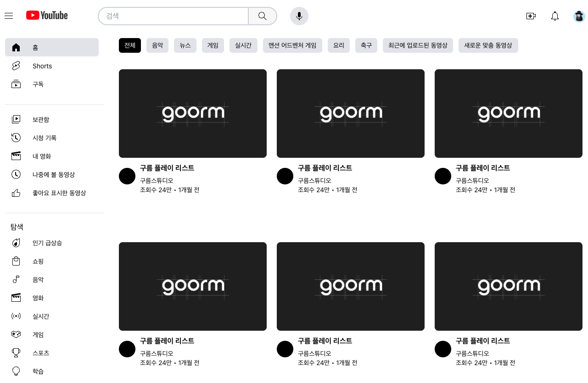
Task: Select the 액션 어드벤처 게임 chip
Action: coord(292,45)
